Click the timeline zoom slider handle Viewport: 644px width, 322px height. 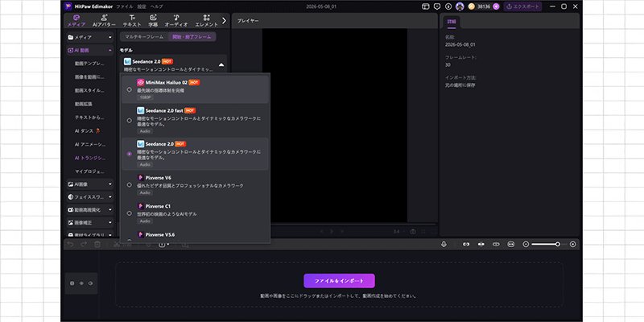click(x=558, y=244)
